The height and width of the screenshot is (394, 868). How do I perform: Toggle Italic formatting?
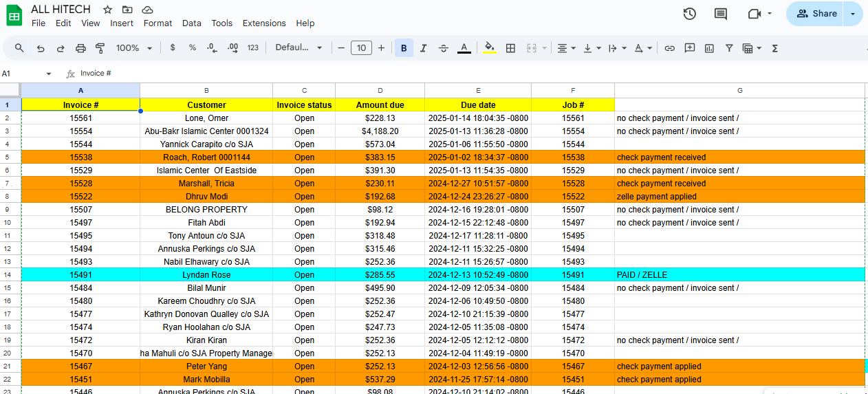424,48
